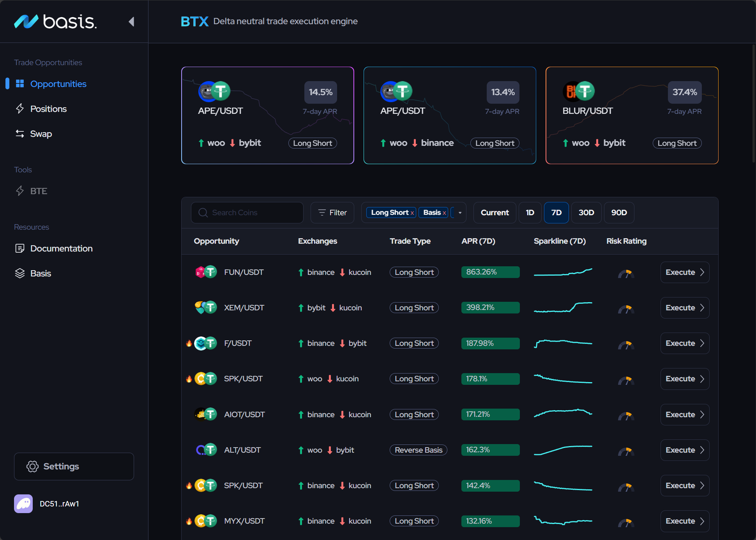Click the FUN/USDT risk gauge
This screenshot has width=756, height=540.
626,274
